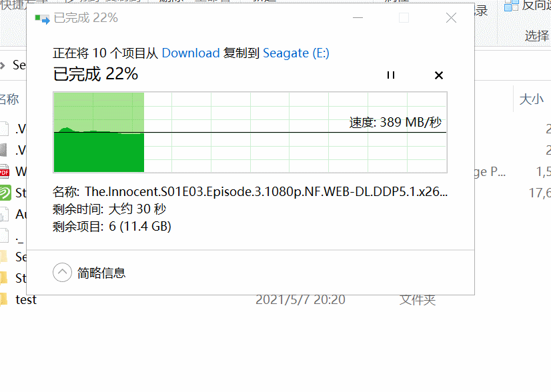551x392 pixels.
Task: Click the 选择 ribbon group label
Action: coord(536,35)
